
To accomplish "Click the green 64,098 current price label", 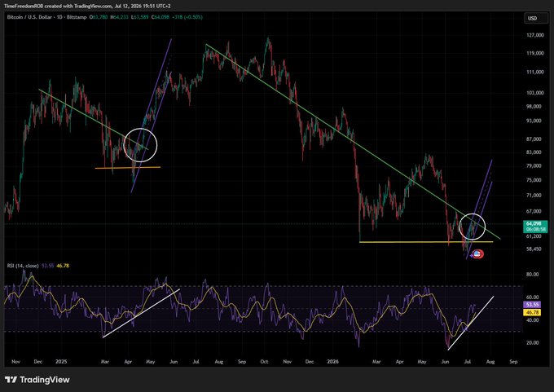I will (534, 223).
